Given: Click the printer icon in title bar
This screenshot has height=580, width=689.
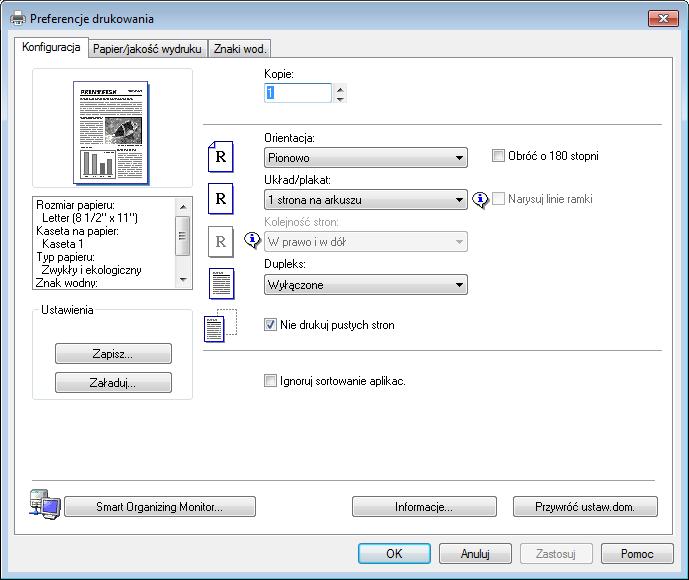Looking at the screenshot, I should 18,18.
